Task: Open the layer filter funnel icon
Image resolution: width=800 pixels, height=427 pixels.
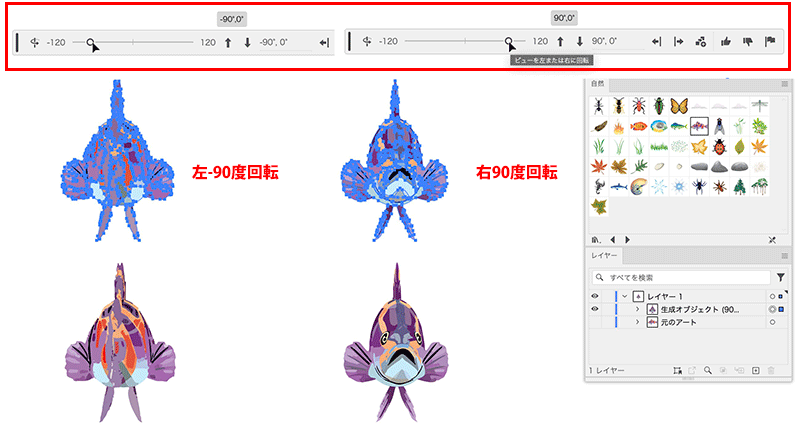Action: (x=780, y=277)
